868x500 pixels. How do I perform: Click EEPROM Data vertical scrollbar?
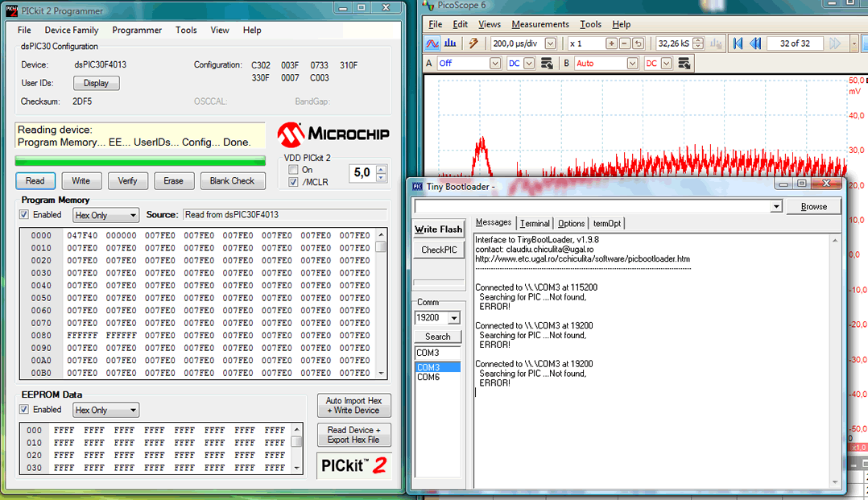click(296, 448)
